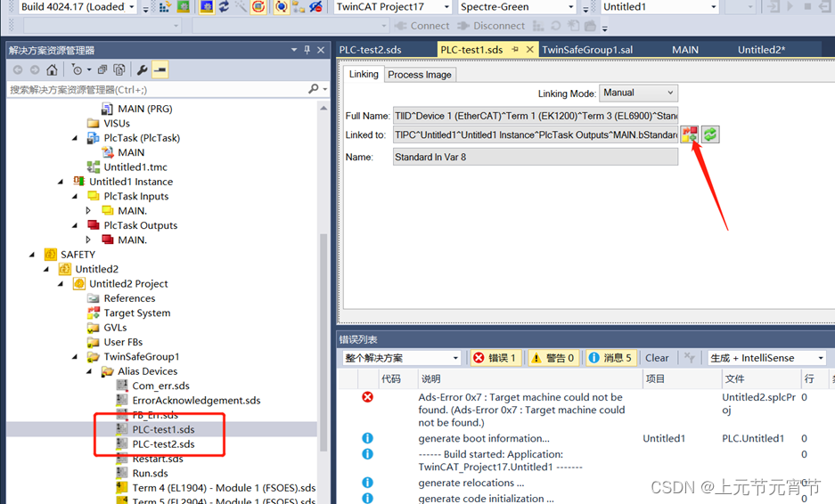Open the 生成 + IntelliSense dropdown

767,358
